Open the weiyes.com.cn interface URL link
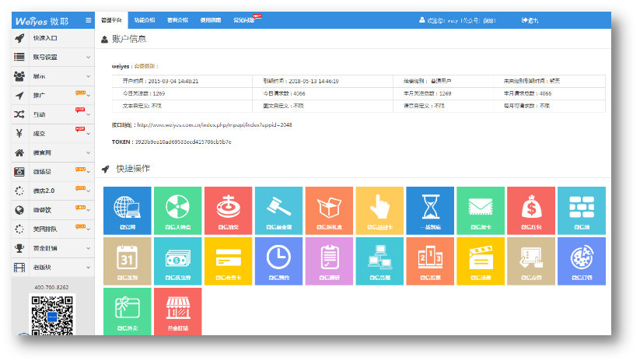 click(x=215, y=125)
